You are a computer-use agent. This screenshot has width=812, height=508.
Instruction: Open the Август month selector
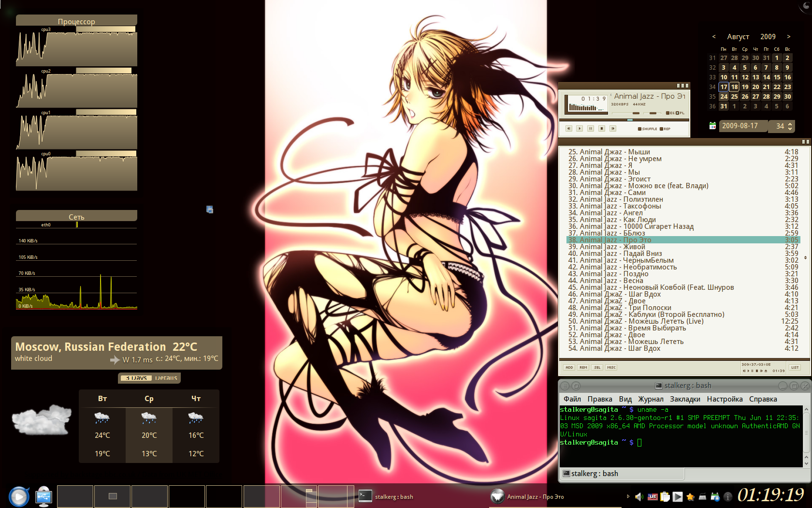pyautogui.click(x=738, y=37)
